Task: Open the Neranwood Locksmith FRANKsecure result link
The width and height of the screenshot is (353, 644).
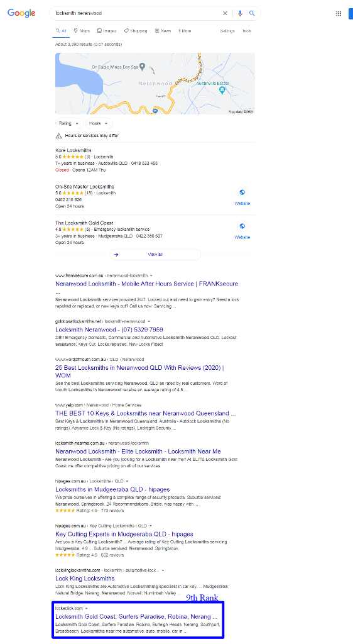Action: pos(147,284)
